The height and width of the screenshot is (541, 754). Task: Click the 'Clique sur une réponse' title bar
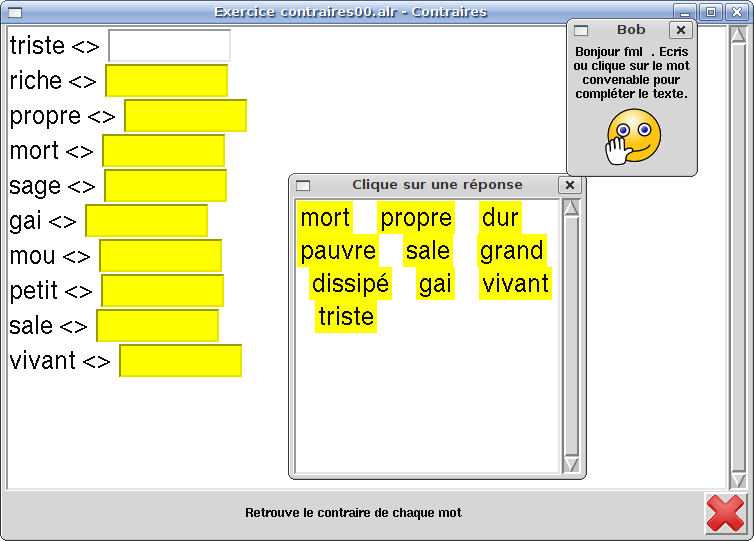[437, 185]
